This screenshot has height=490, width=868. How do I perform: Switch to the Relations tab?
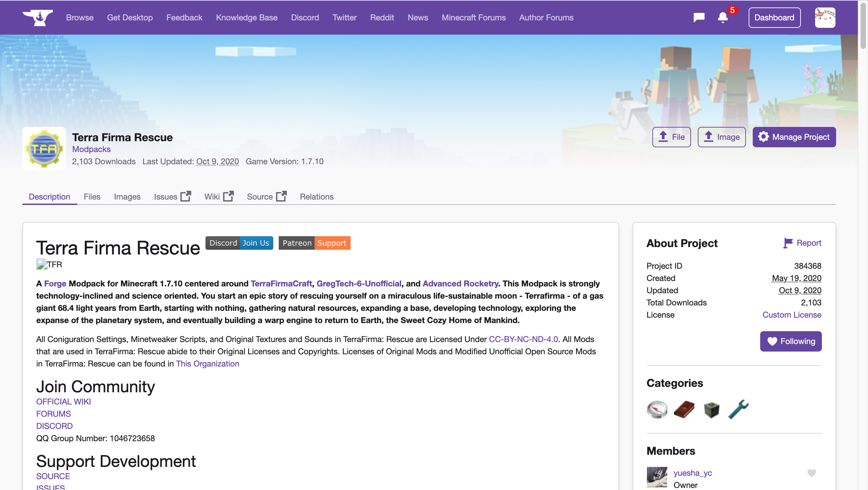pos(317,197)
